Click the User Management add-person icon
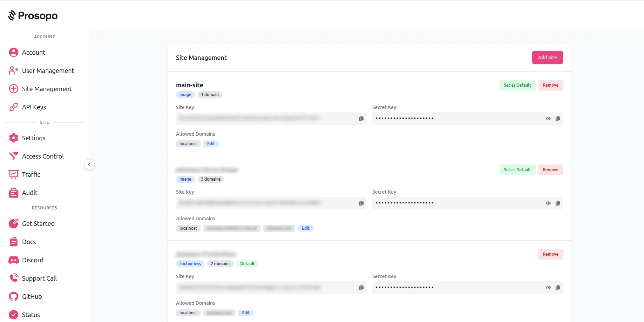The image size is (644, 322). [x=14, y=71]
